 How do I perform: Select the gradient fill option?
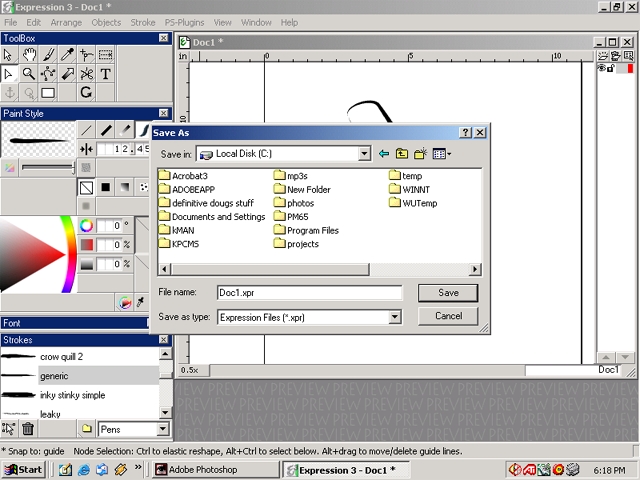tap(125, 187)
